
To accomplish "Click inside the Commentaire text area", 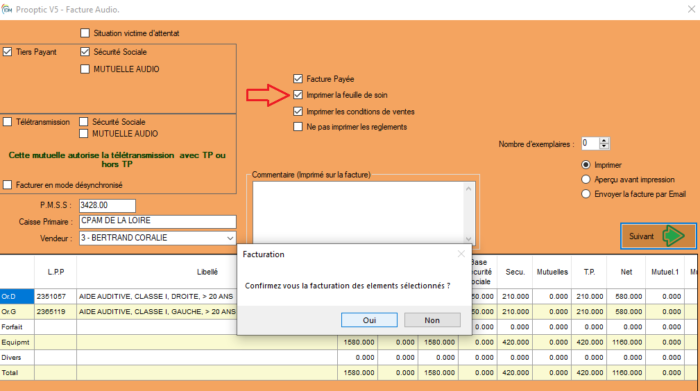I will (358, 213).
